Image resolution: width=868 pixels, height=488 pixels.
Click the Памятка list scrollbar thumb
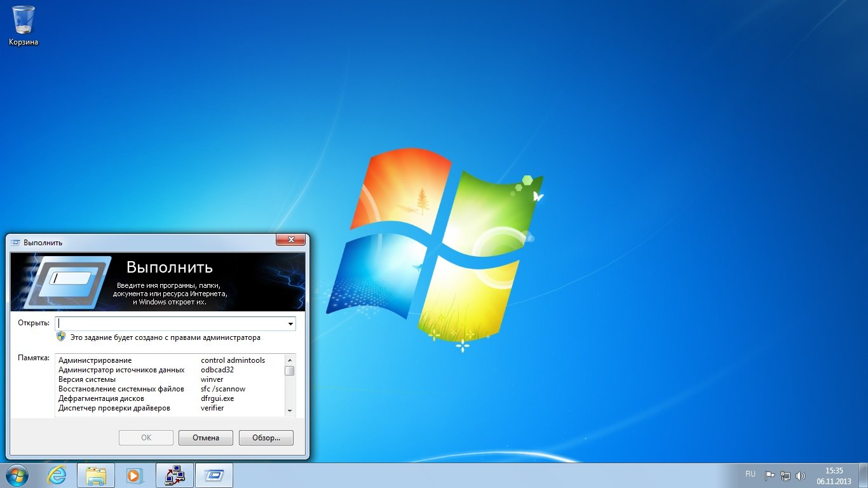click(290, 371)
